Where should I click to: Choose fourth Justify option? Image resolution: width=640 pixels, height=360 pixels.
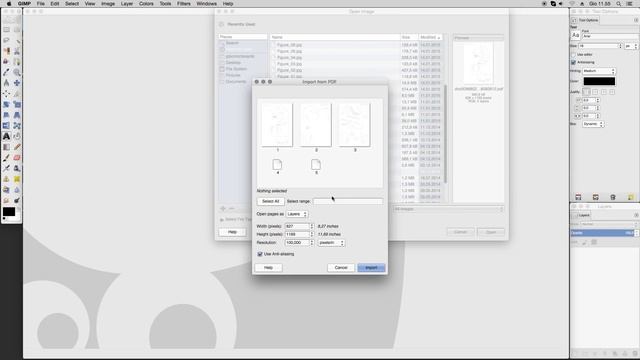(x=612, y=92)
